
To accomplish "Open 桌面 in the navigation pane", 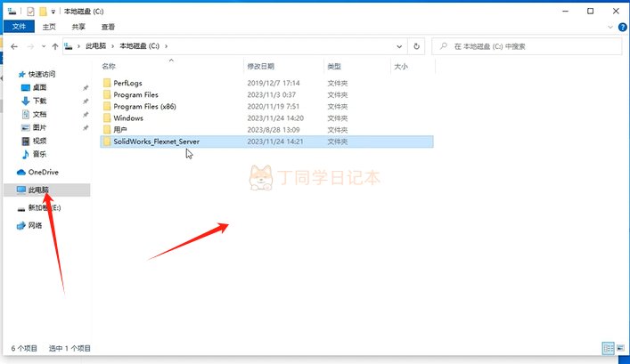I will 39,87.
